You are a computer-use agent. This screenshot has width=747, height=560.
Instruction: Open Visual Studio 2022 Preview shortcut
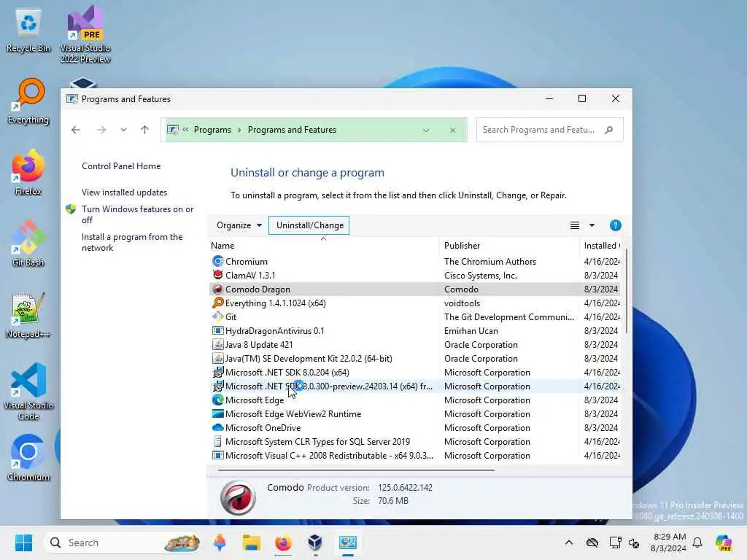[85, 34]
